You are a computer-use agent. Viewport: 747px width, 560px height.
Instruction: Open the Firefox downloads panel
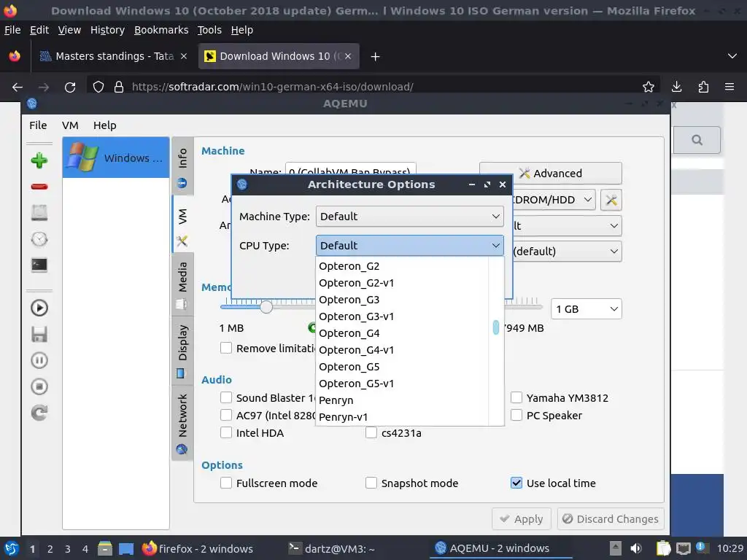pyautogui.click(x=676, y=87)
